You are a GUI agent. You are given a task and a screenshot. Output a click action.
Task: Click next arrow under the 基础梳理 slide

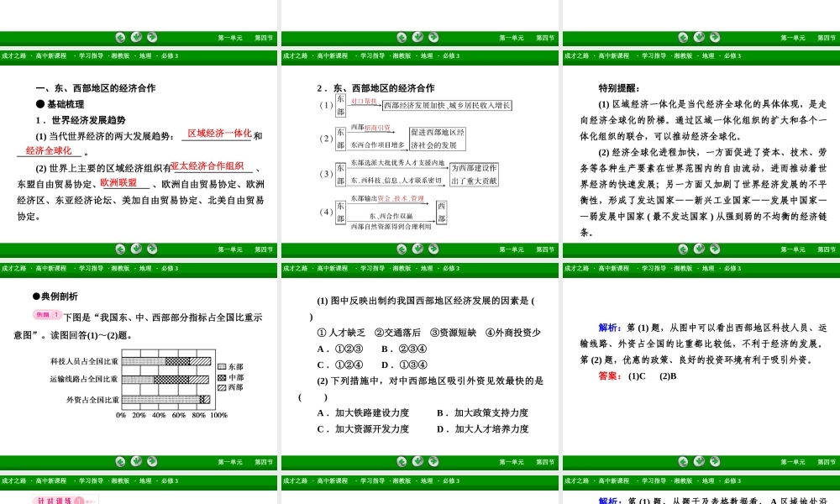click(x=152, y=249)
